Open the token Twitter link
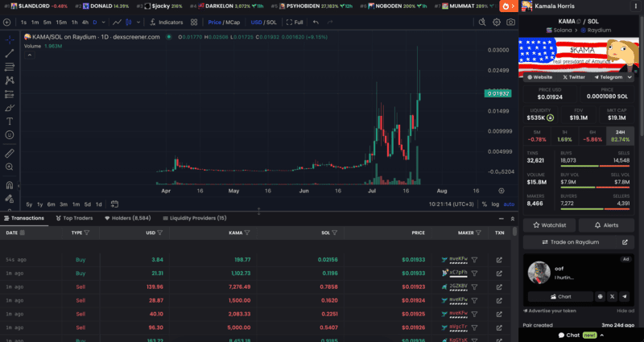Viewport: 644px width, 342px height. point(574,77)
